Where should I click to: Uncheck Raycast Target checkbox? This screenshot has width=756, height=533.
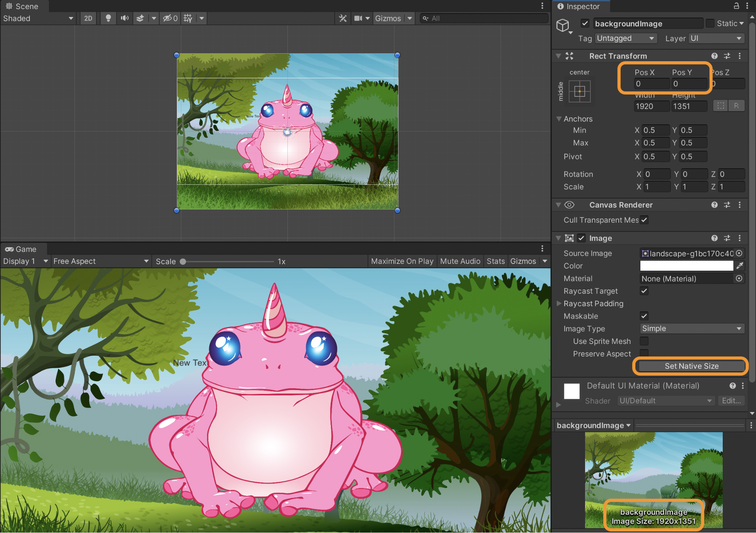[x=644, y=291]
